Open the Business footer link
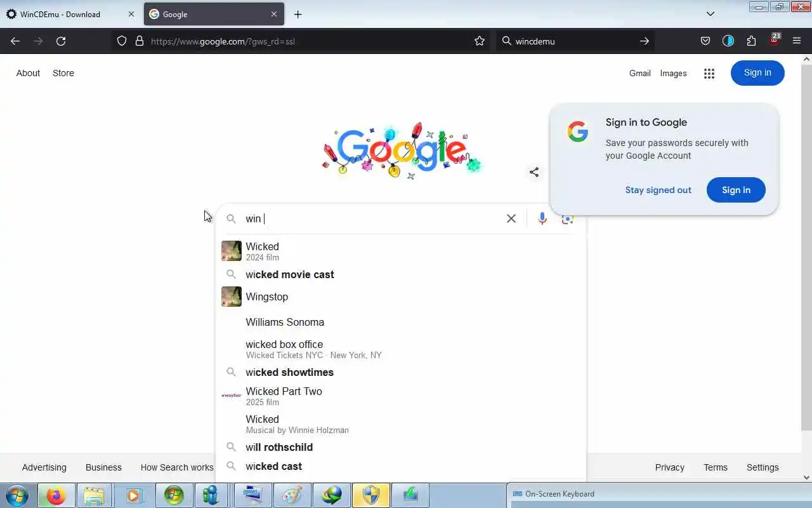Image resolution: width=812 pixels, height=508 pixels. point(103,467)
